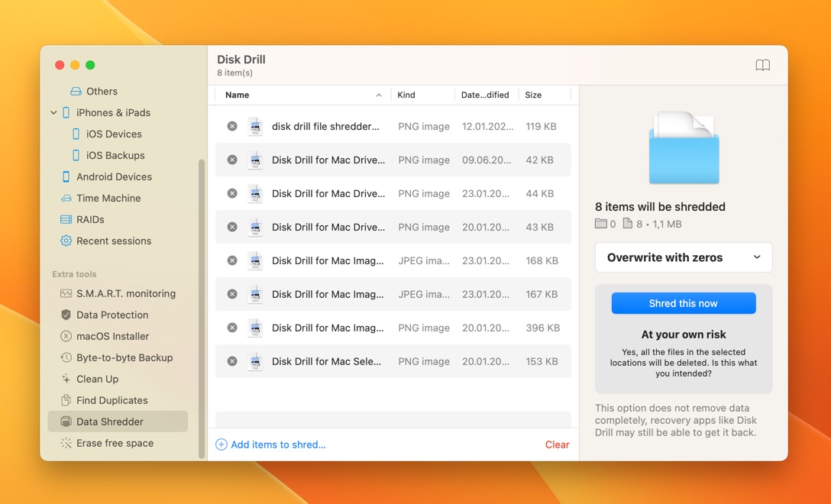This screenshot has height=504, width=831.
Task: Sort the file list by Size
Action: [x=545, y=95]
